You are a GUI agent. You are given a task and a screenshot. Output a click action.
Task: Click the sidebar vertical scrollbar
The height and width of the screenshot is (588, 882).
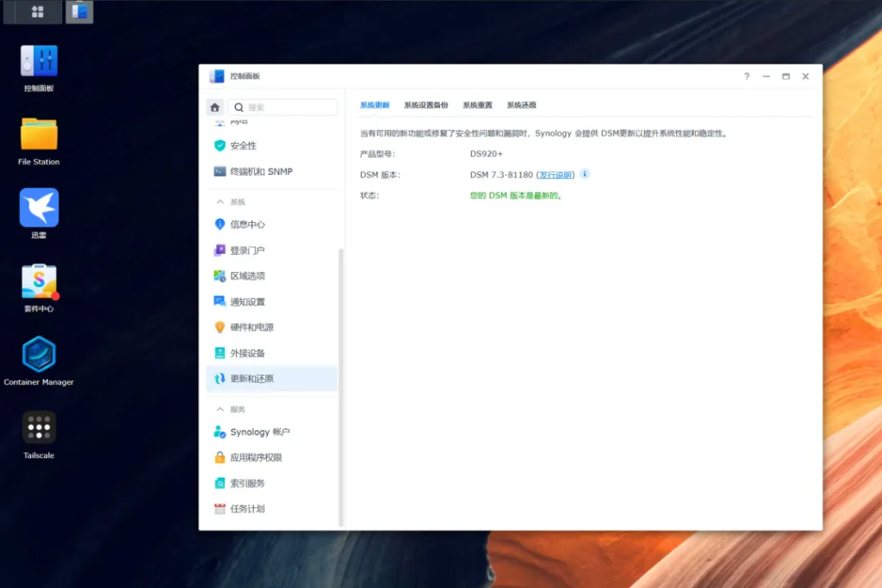tap(341, 387)
